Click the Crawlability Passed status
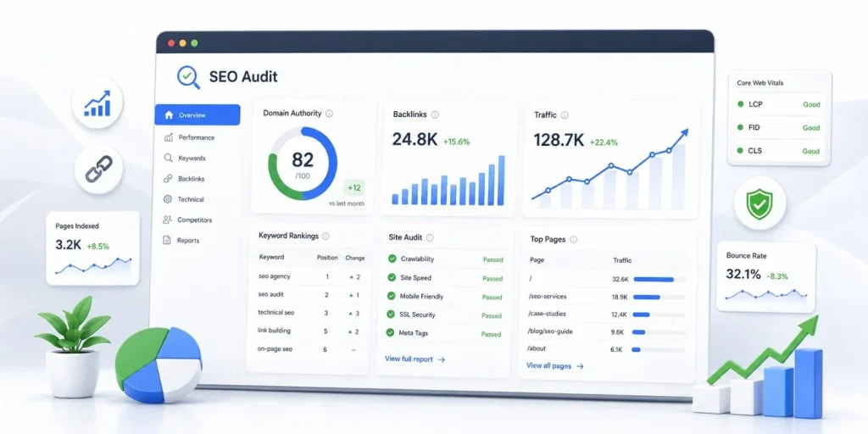Image resolution: width=868 pixels, height=434 pixels. tap(492, 259)
